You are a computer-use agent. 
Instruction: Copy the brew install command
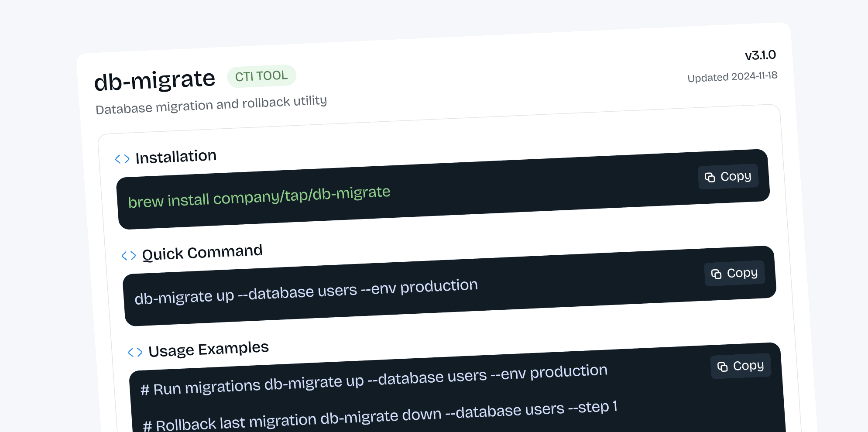[728, 176]
